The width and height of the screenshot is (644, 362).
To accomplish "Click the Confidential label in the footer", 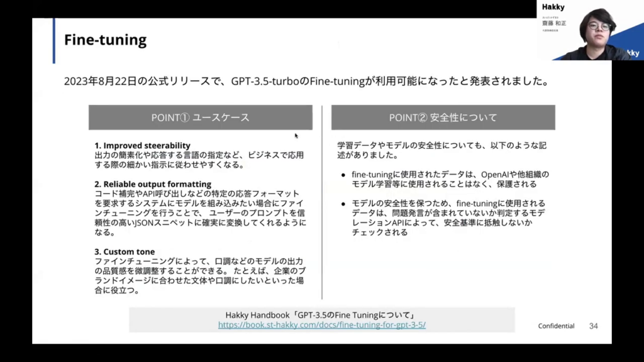I will pos(556,326).
